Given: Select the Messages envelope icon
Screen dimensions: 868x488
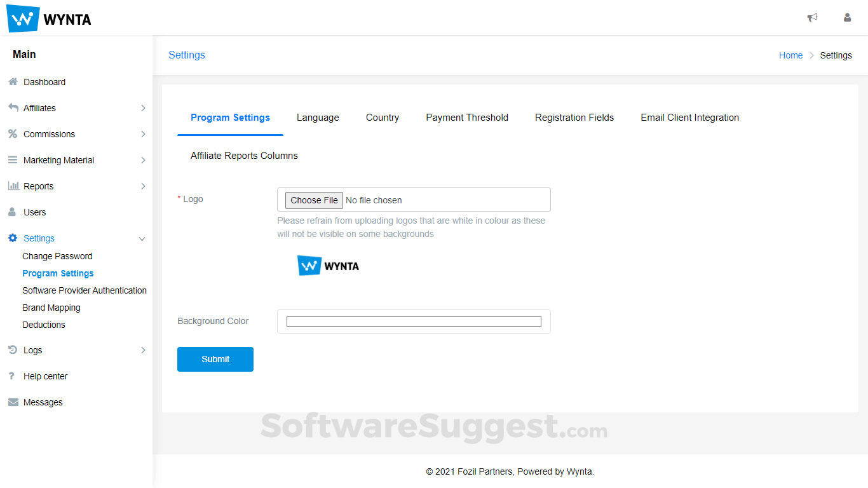Looking at the screenshot, I should (13, 402).
